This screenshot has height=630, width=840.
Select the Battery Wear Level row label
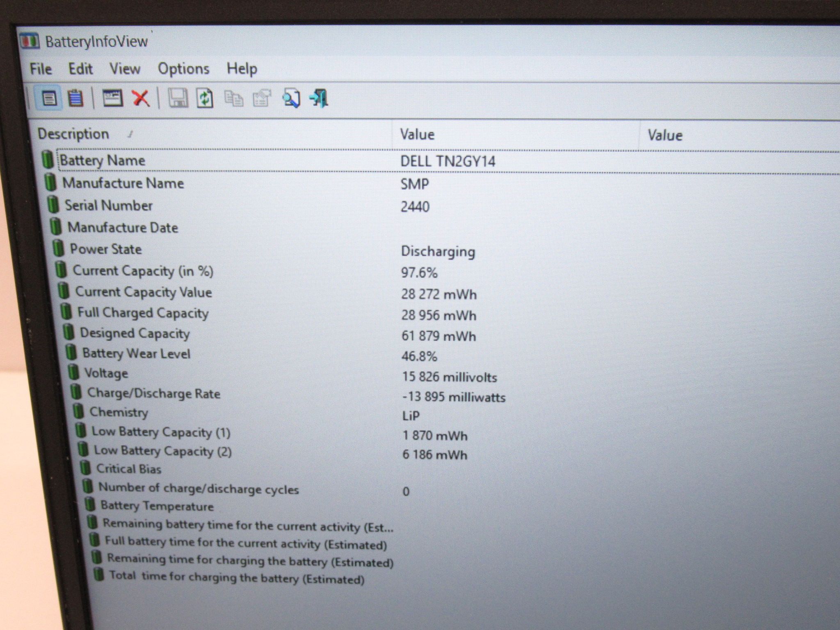pos(137,353)
